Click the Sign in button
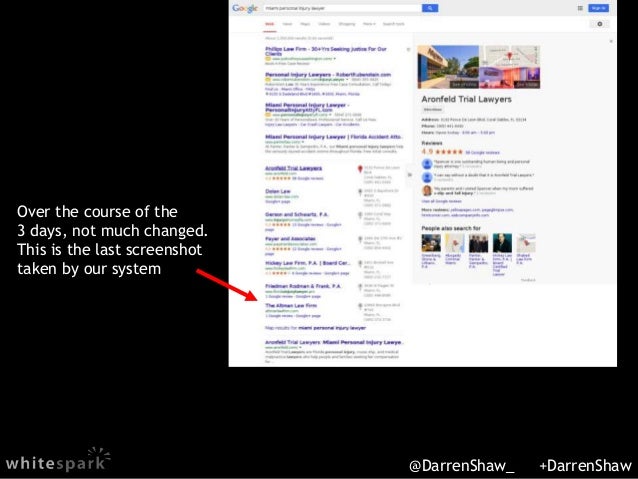Image resolution: width=638 pixels, height=479 pixels. click(x=599, y=8)
